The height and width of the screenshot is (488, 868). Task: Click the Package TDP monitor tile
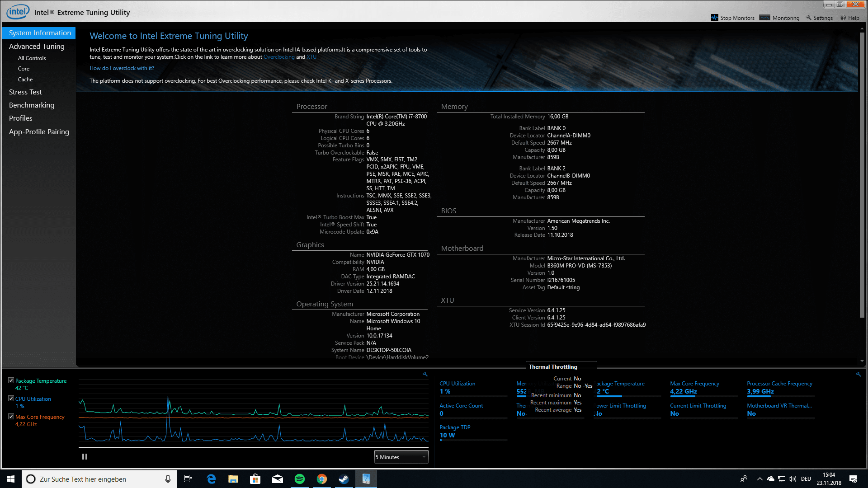click(473, 432)
